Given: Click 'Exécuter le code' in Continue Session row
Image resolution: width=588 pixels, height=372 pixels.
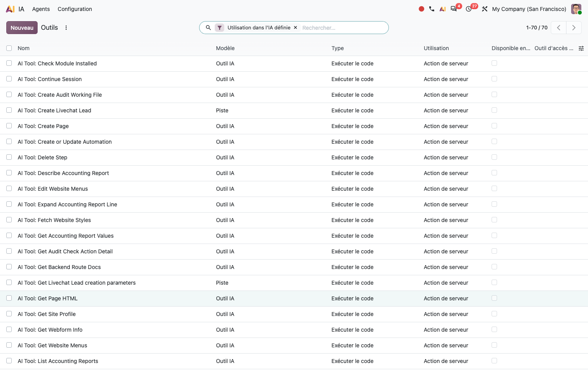Looking at the screenshot, I should [x=352, y=79].
